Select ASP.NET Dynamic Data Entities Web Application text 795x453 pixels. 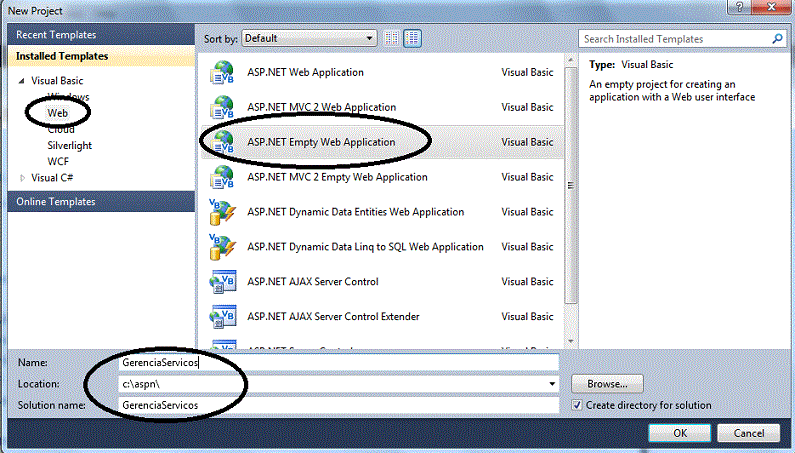coord(355,212)
